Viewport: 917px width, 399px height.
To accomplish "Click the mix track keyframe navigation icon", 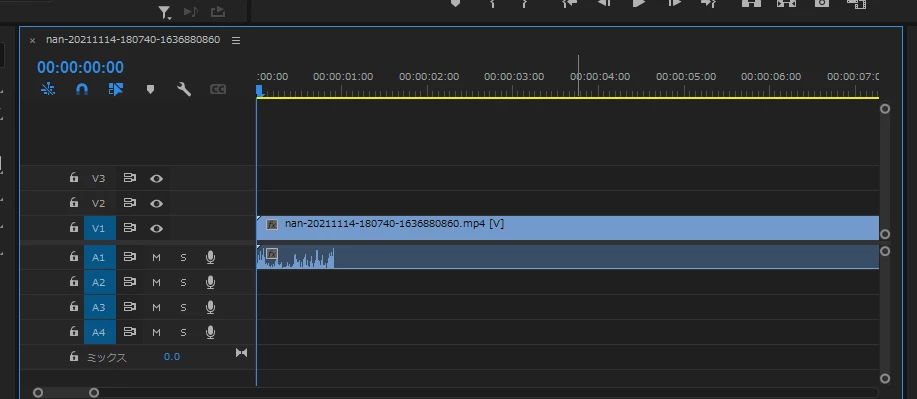I will coord(242,353).
